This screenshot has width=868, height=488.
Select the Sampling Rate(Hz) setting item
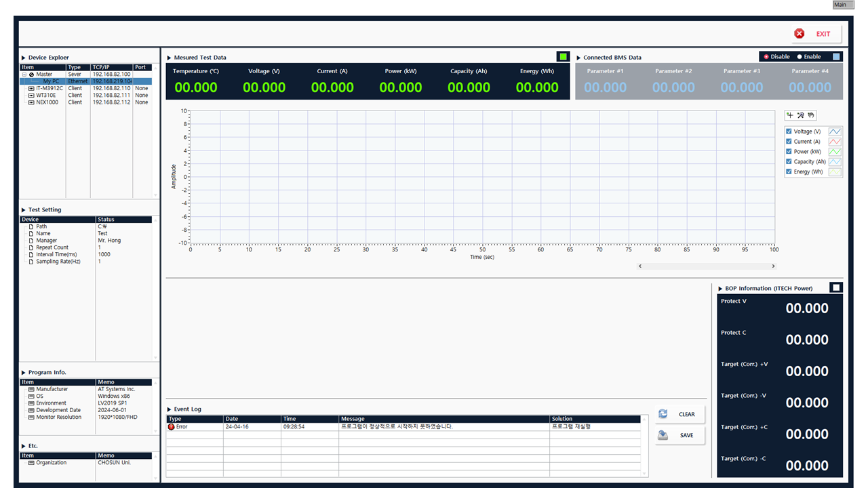(58, 262)
